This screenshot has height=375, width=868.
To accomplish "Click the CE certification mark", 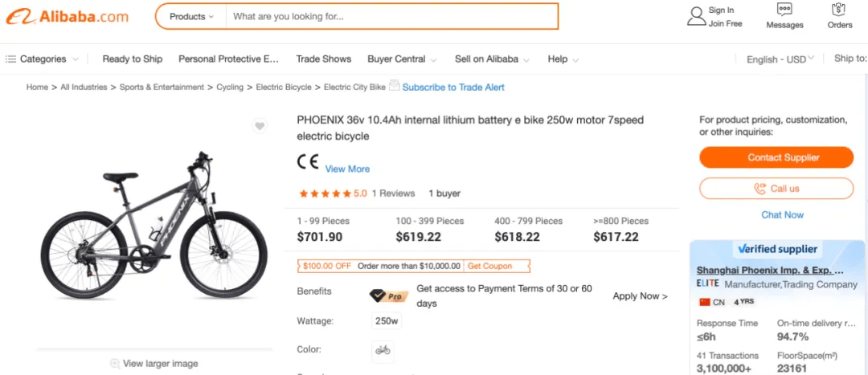I will click(307, 161).
